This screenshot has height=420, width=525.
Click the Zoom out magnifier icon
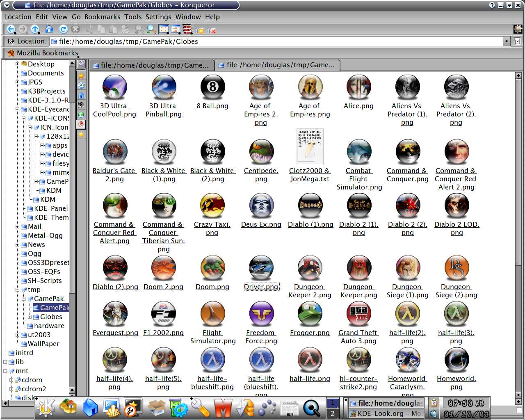(x=151, y=29)
